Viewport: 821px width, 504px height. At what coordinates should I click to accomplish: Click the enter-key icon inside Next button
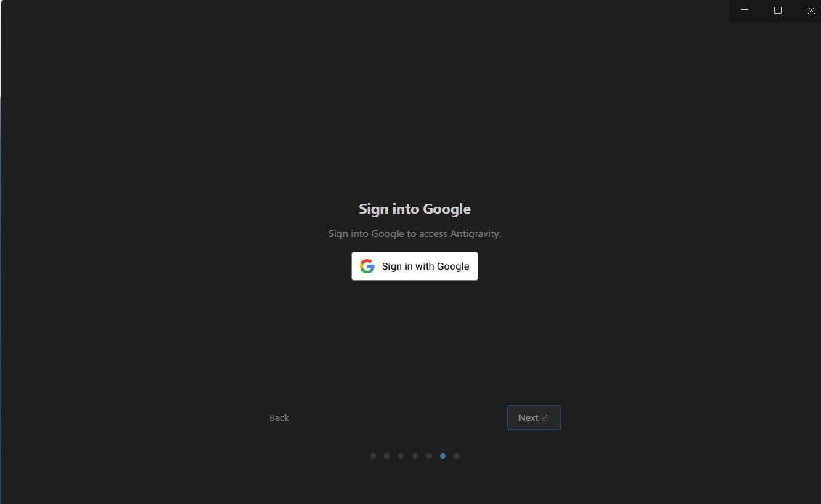click(545, 417)
